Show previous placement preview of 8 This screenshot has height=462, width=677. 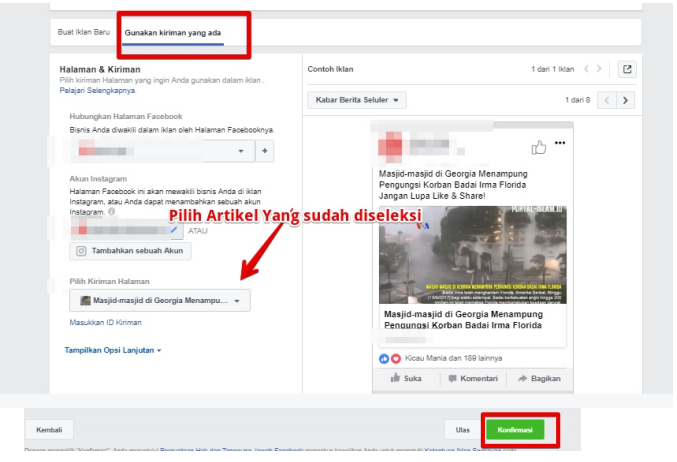point(607,100)
